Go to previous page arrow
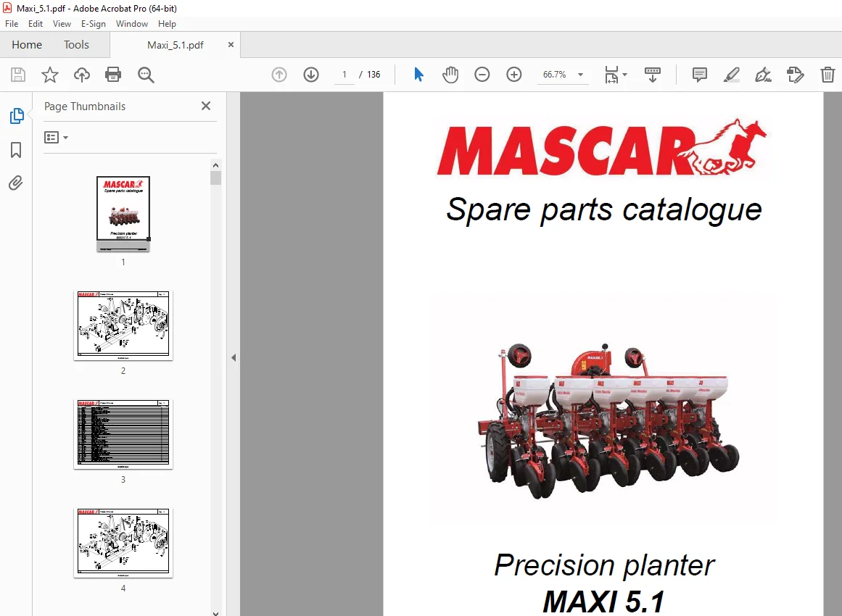 pyautogui.click(x=279, y=75)
